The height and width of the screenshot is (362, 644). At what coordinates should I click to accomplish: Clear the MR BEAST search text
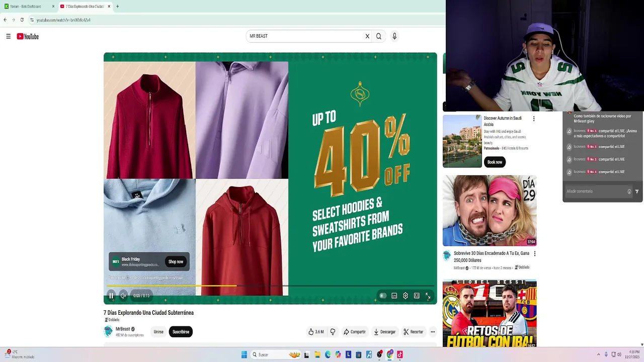coord(367,36)
